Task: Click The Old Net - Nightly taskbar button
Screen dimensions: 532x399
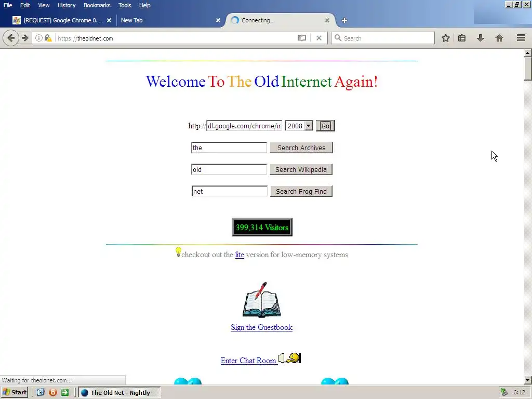Action: click(119, 393)
